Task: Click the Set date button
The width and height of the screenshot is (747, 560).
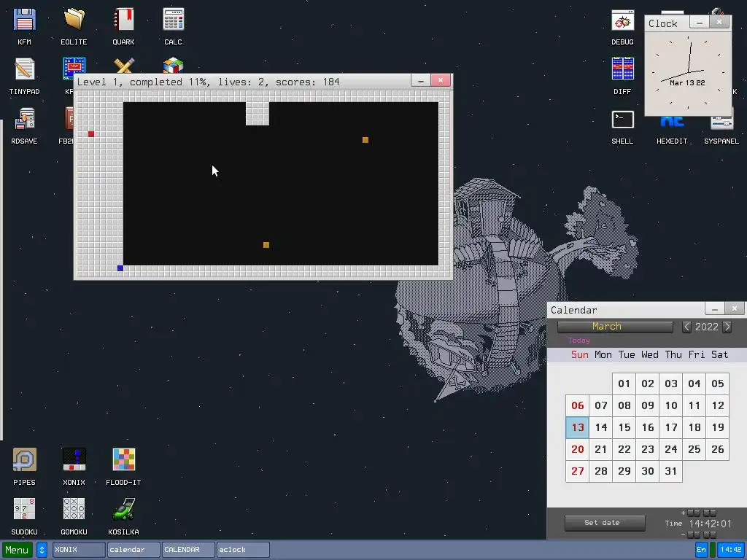Action: pos(605,523)
